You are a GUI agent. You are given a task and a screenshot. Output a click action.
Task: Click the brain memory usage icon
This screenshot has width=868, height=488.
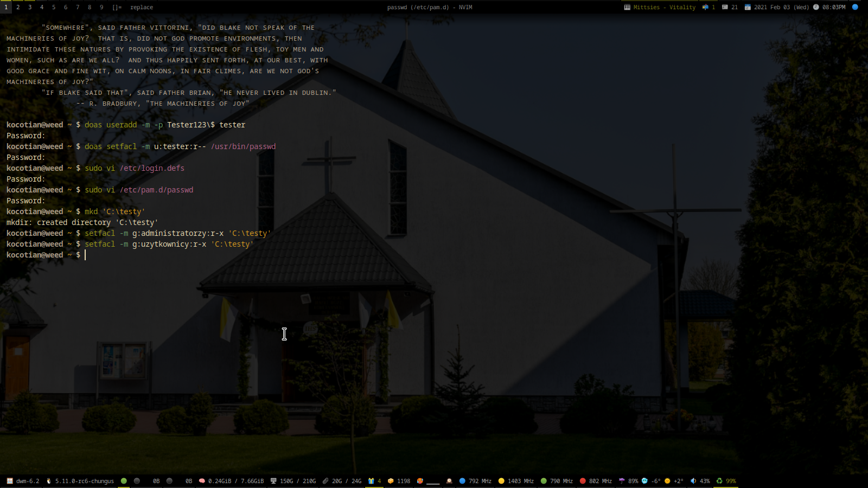202,481
